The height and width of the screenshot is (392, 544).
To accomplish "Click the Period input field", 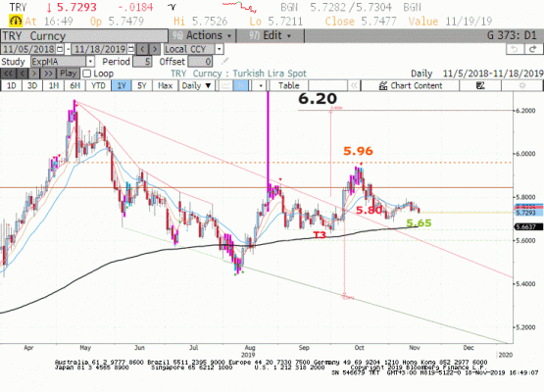I will click(x=142, y=62).
